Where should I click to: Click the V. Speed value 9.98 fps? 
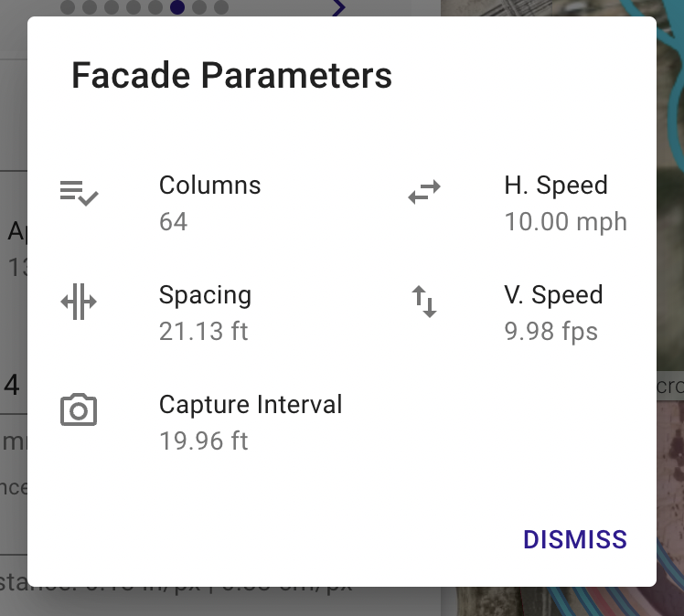(551, 332)
